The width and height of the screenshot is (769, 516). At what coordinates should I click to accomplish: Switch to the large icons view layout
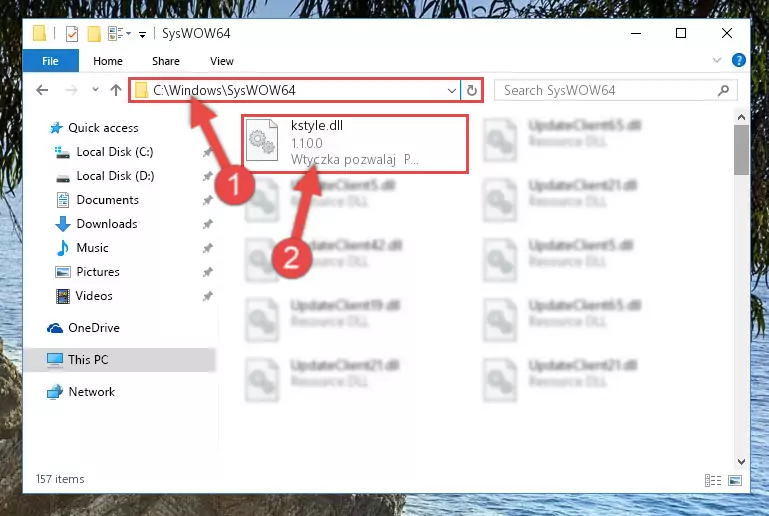[735, 481]
